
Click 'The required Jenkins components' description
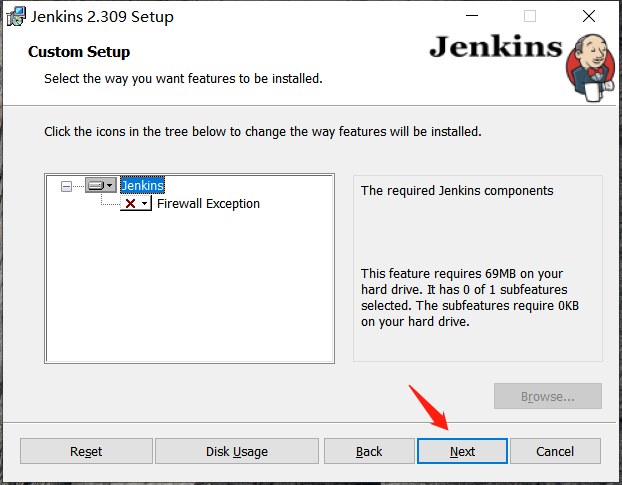pyautogui.click(x=457, y=191)
